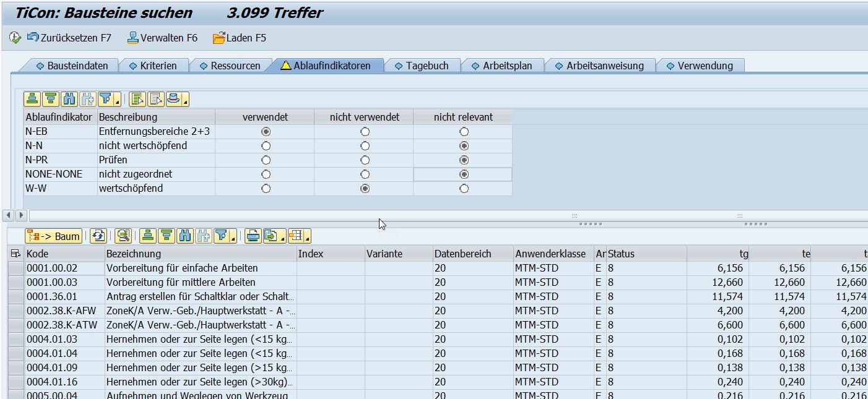Set W-W wertschöpfend to 'verwendet'
The image size is (868, 399).
[266, 189]
